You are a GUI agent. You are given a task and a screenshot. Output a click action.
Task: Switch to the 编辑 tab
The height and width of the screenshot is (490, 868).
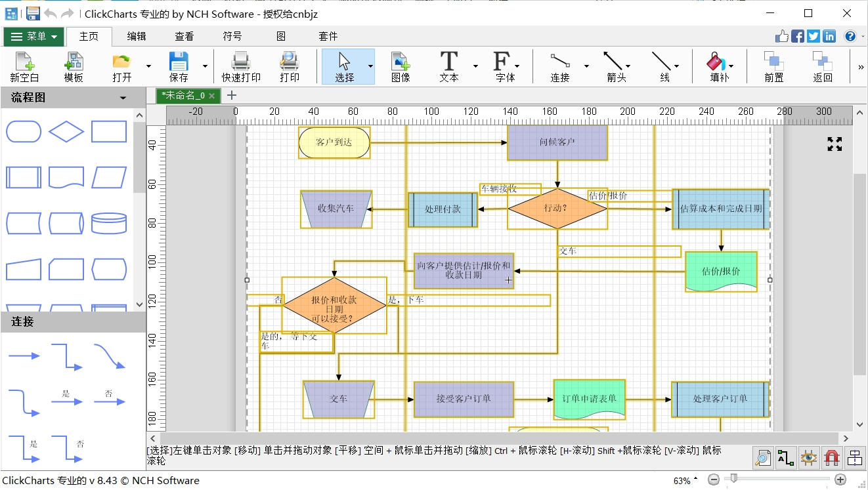click(x=137, y=37)
